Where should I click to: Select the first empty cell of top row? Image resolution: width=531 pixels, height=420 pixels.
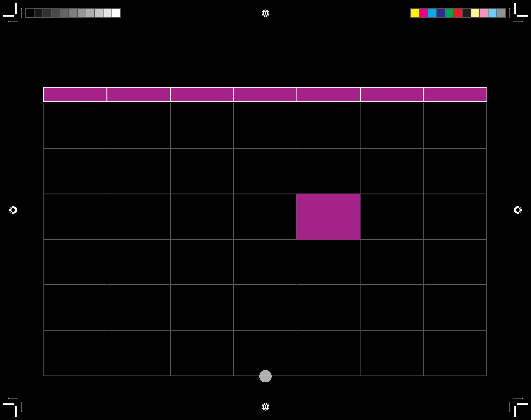[x=75, y=126]
